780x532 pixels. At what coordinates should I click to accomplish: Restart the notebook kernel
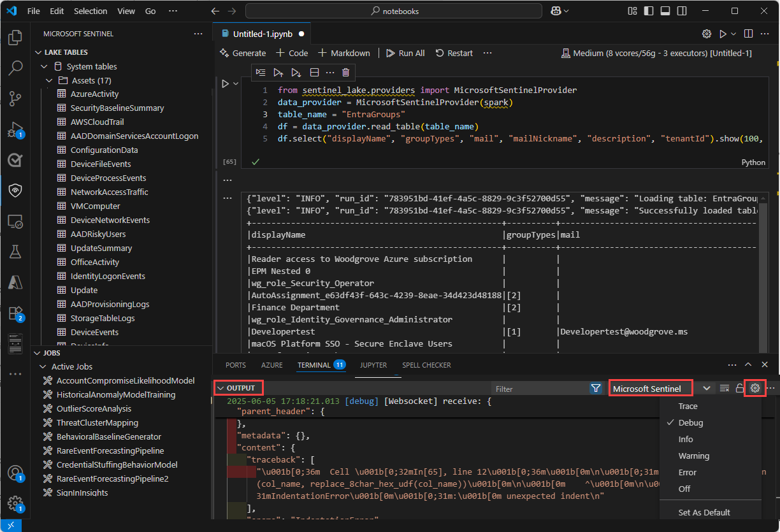(x=454, y=53)
